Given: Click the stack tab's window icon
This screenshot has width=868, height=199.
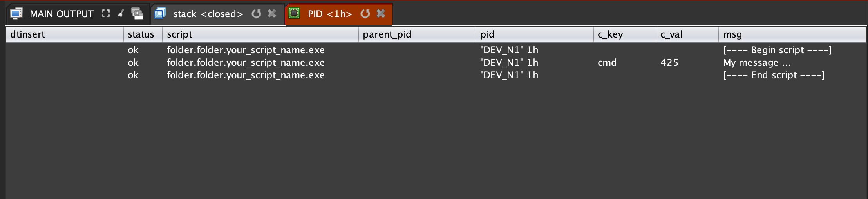Looking at the screenshot, I should coord(160,14).
